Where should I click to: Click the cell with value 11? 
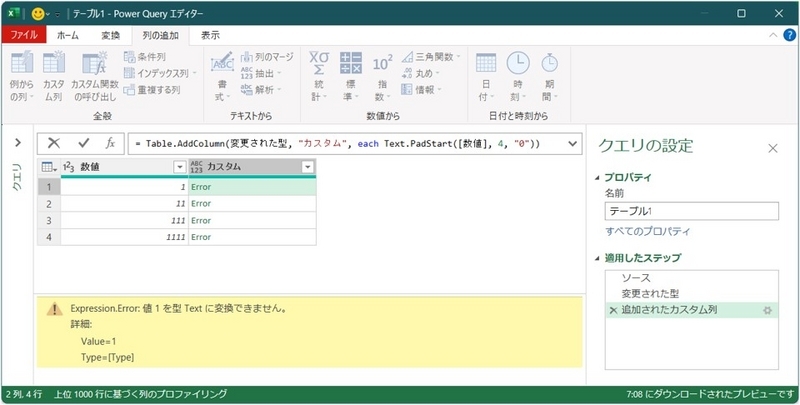point(124,204)
